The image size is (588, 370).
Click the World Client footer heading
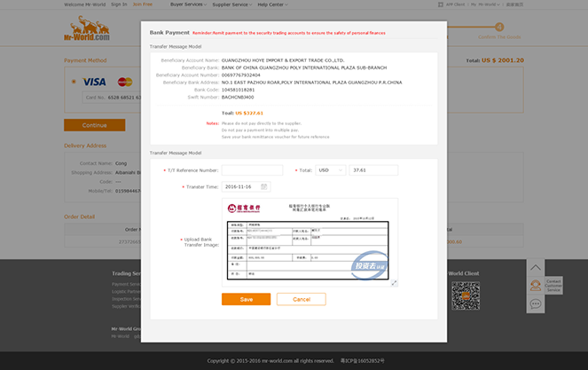pyautogui.click(x=464, y=273)
